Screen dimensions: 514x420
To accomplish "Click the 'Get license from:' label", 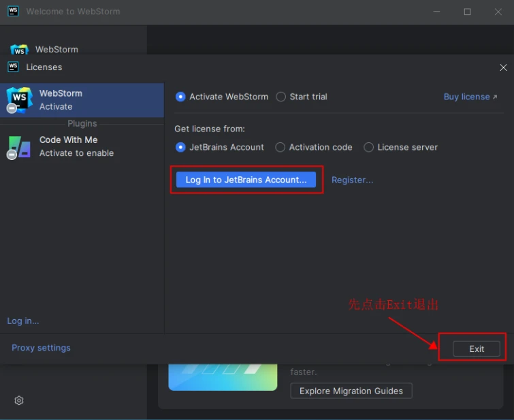I will click(x=210, y=129).
